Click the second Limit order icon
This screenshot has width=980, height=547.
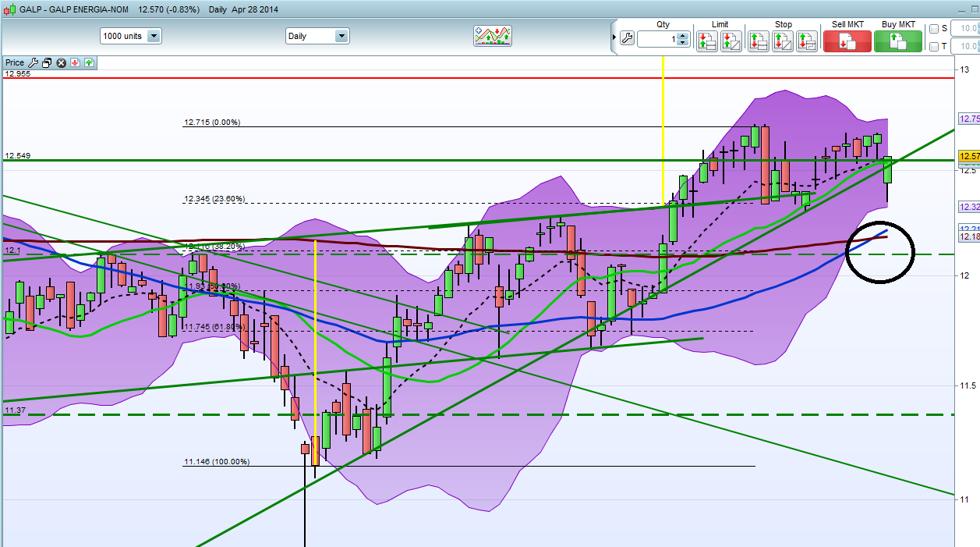click(x=731, y=41)
